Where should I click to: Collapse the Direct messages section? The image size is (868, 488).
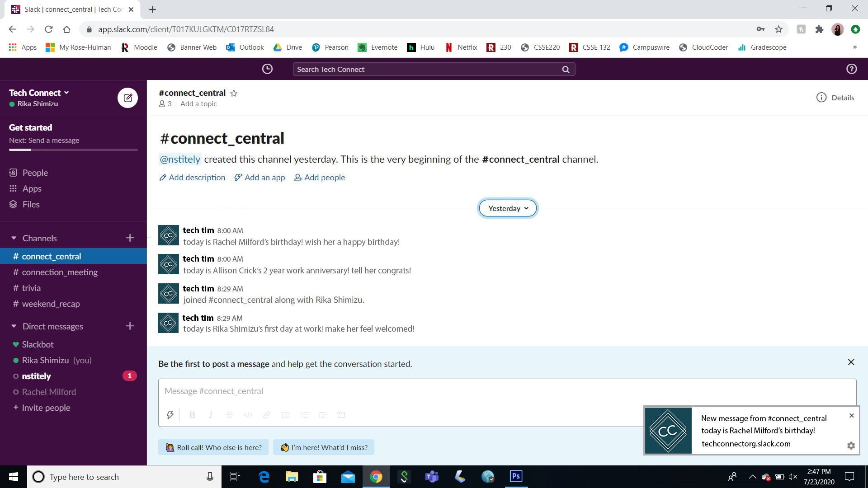14,326
